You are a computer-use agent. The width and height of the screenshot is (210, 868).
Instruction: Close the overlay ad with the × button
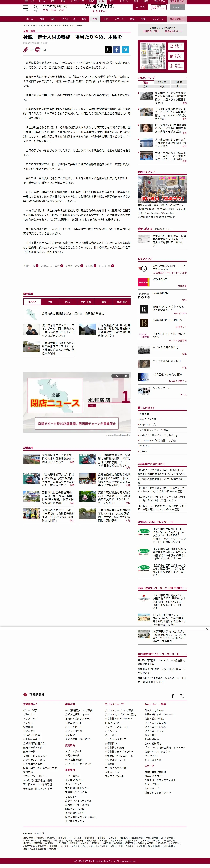click(x=207, y=629)
